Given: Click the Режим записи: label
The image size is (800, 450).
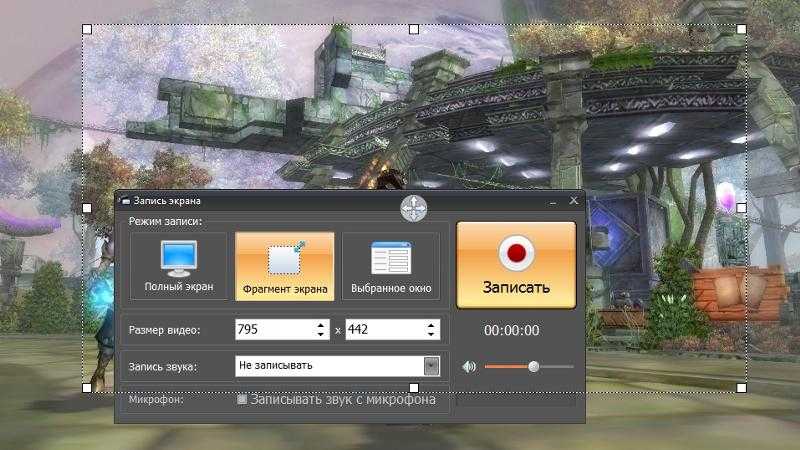Looking at the screenshot, I should (x=165, y=221).
